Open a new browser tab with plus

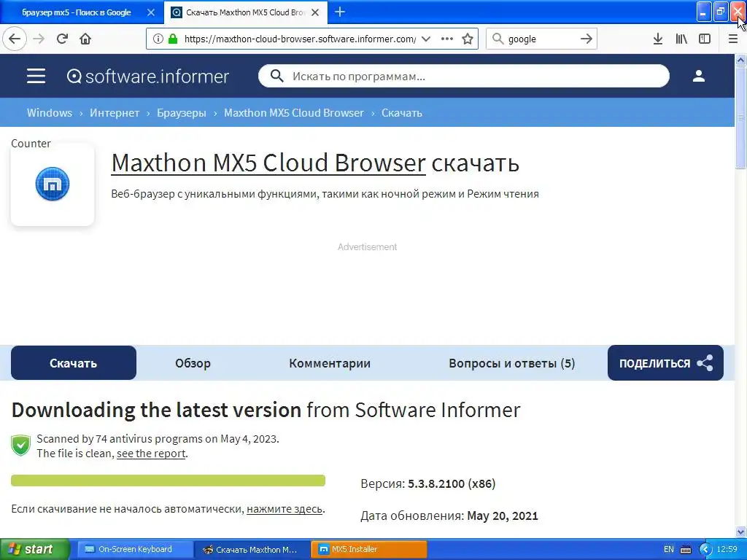pos(340,12)
